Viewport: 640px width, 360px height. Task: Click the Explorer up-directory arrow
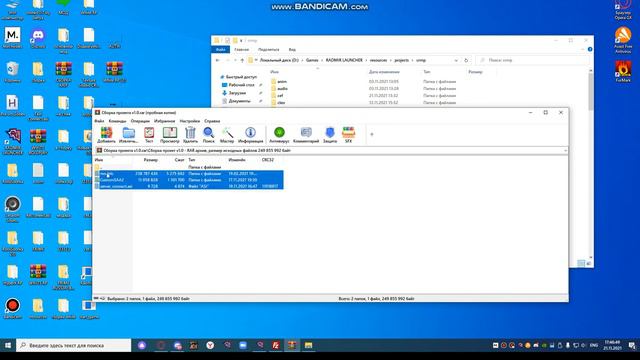point(242,60)
